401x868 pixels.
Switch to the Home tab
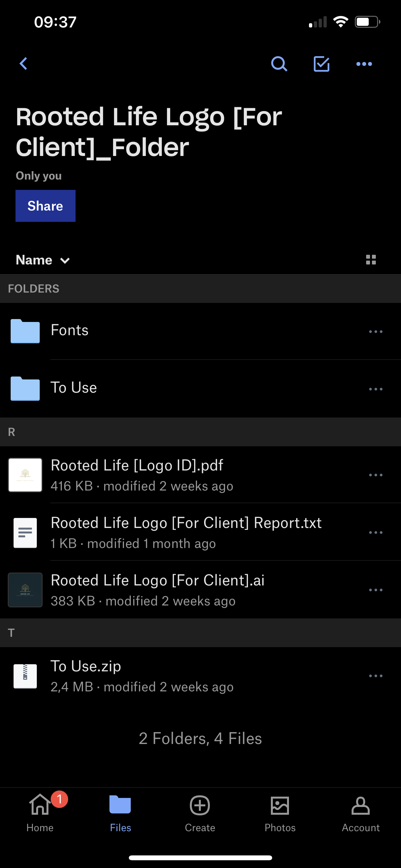[40, 813]
